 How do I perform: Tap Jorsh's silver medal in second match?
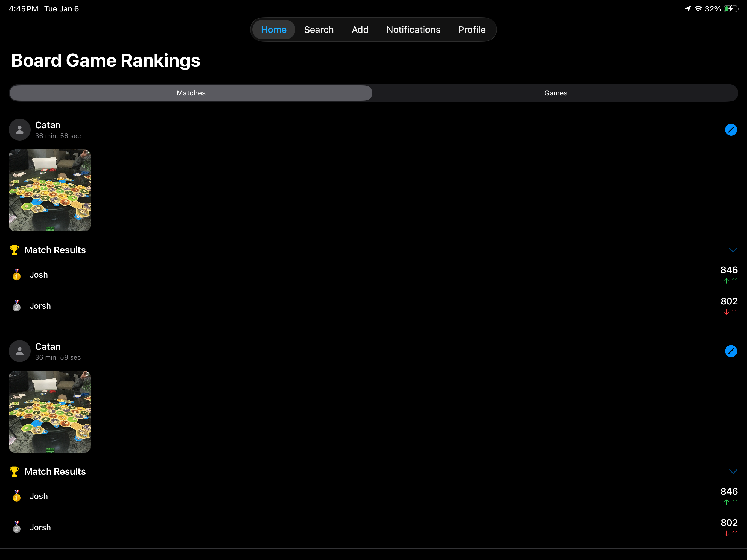coord(17,527)
